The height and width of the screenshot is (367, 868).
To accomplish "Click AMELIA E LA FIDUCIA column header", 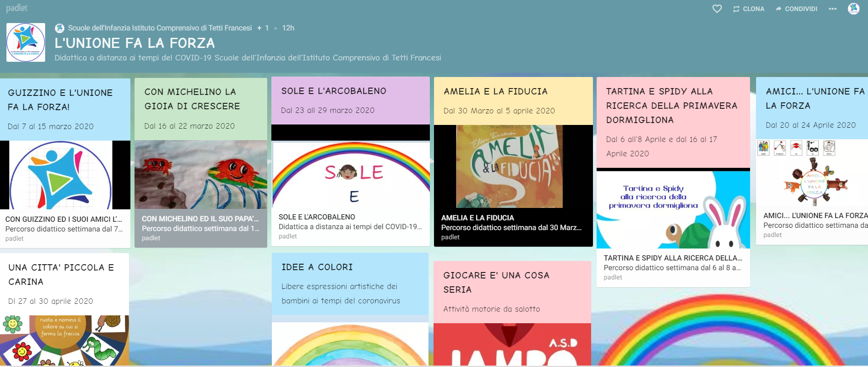I will 496,92.
